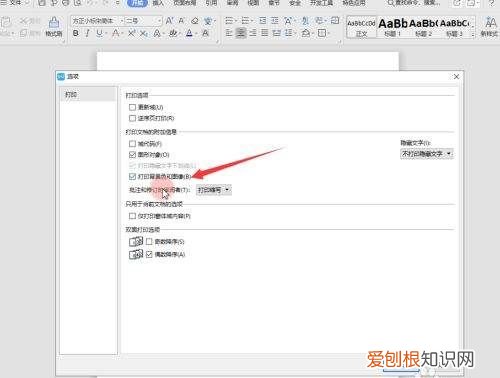
Task: Increase font size with the larger A icon
Action: pos(169,21)
